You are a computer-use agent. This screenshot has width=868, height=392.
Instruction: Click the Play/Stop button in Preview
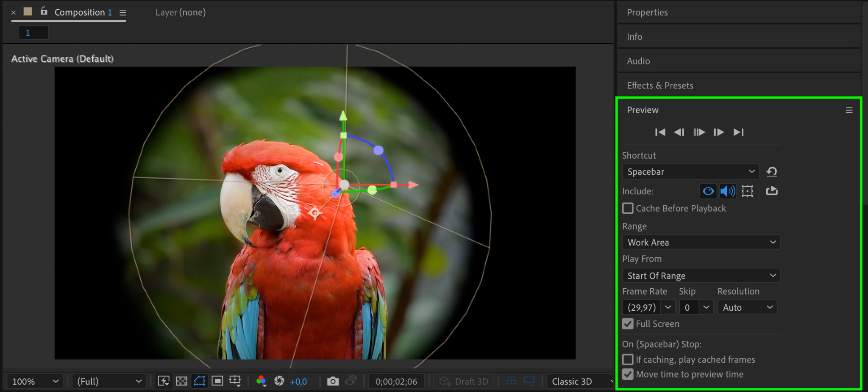point(699,132)
